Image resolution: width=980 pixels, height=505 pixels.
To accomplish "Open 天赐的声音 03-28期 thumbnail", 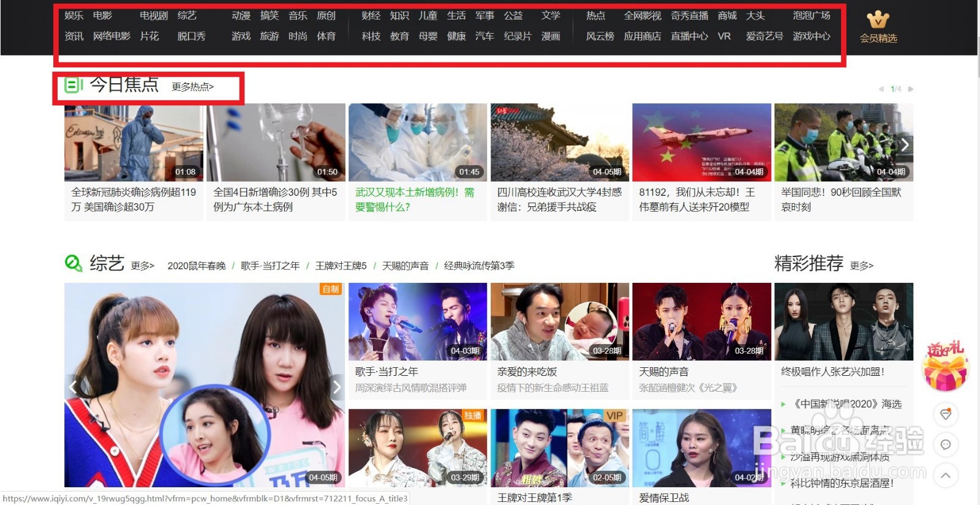I will point(702,321).
